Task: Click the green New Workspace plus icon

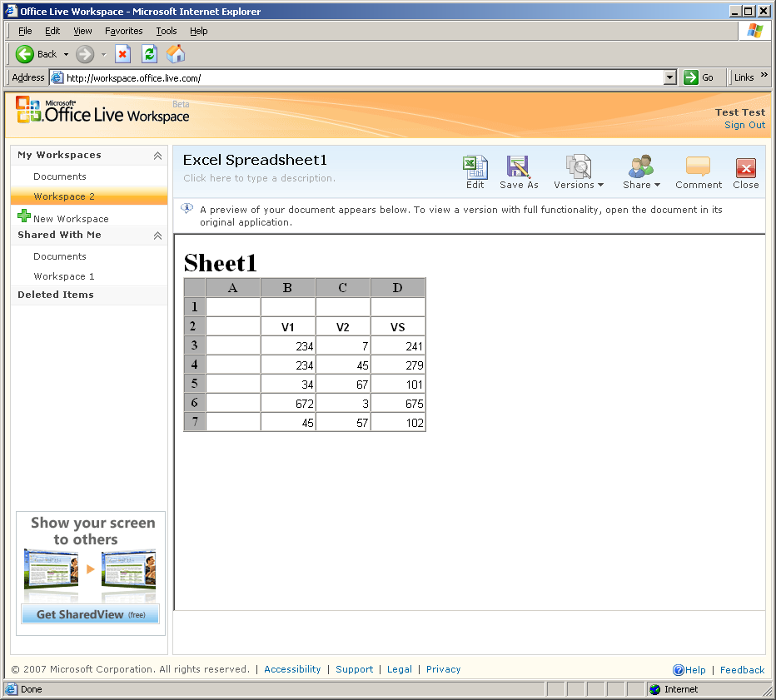Action: pos(24,216)
